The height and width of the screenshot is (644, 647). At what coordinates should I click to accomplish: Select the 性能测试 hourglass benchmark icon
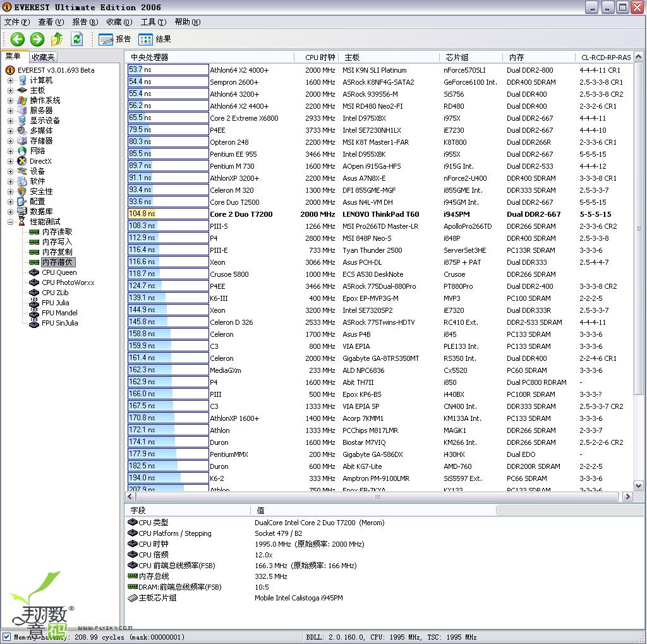pyautogui.click(x=22, y=222)
